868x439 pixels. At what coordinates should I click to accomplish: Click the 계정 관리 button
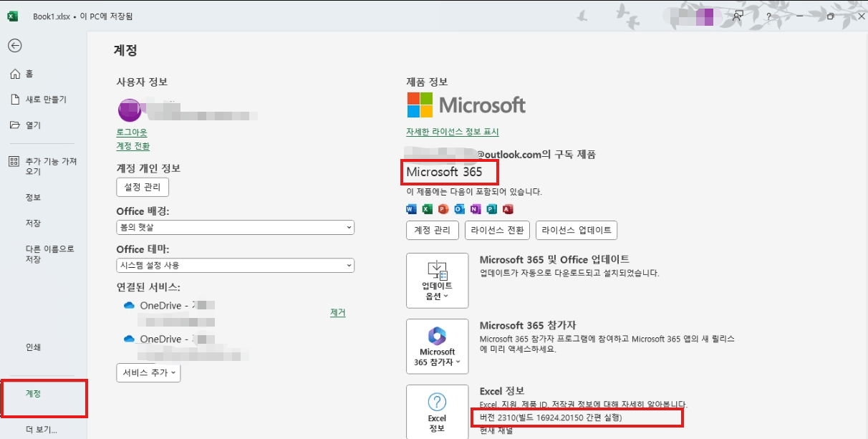click(433, 231)
